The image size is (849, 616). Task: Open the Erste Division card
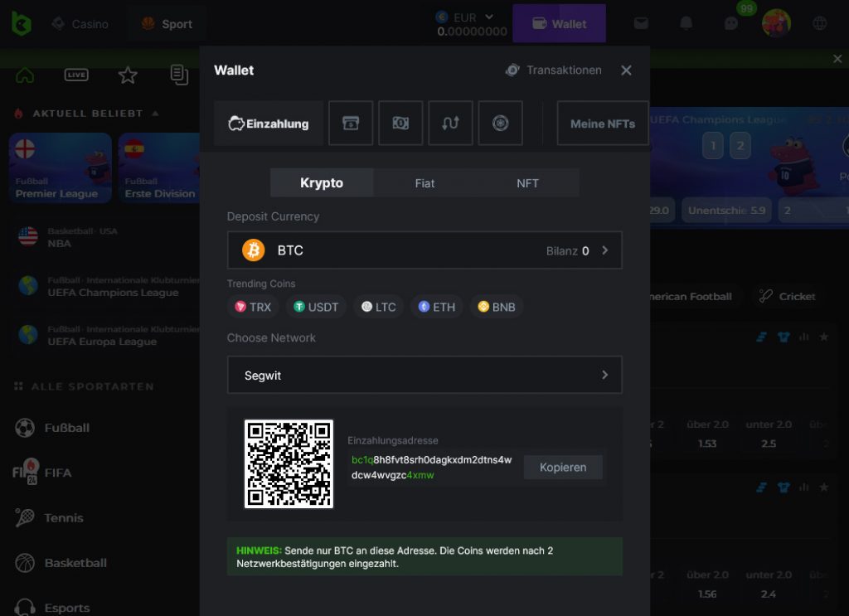click(x=159, y=167)
